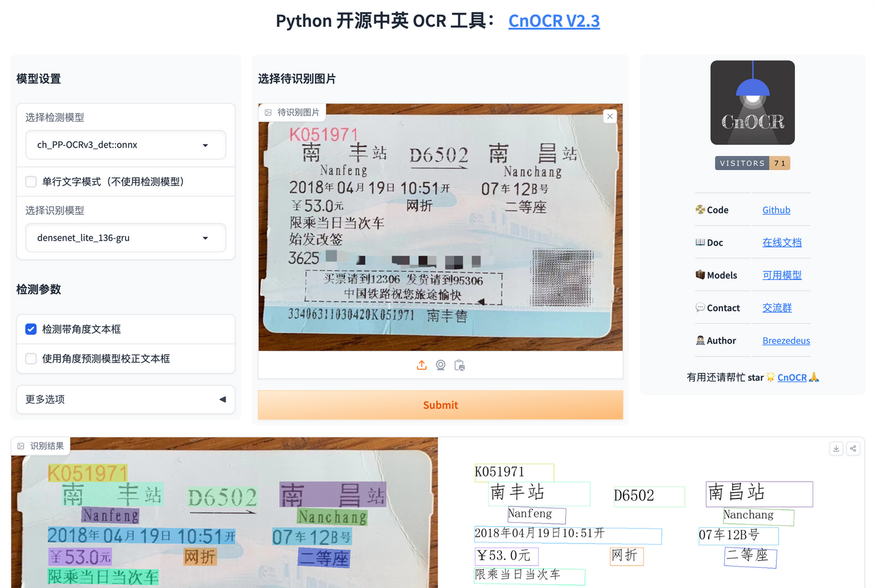875x588 pixels.
Task: Click the speech bubble icon beside Contact
Action: tap(699, 307)
